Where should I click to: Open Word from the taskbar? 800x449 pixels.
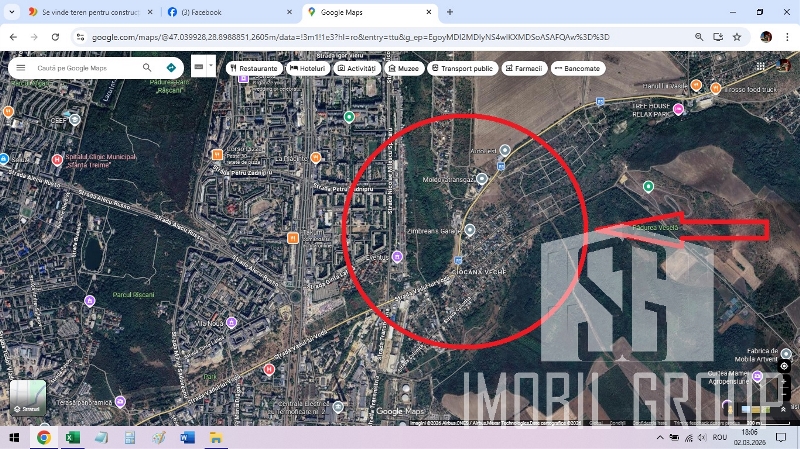pyautogui.click(x=187, y=438)
